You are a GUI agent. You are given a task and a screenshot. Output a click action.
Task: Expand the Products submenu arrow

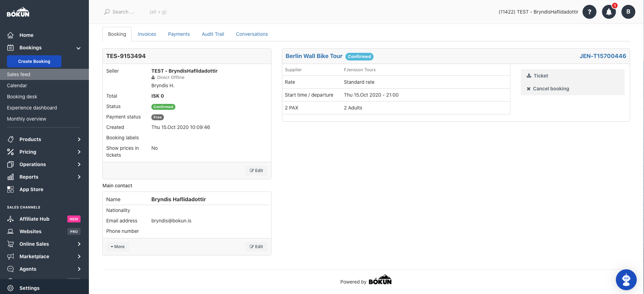click(79, 139)
